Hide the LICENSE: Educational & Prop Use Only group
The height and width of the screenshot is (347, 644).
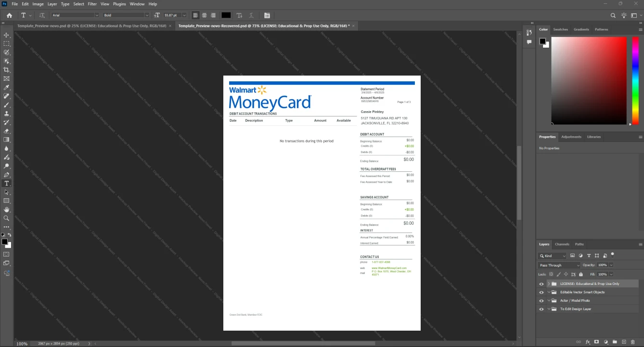click(x=541, y=284)
